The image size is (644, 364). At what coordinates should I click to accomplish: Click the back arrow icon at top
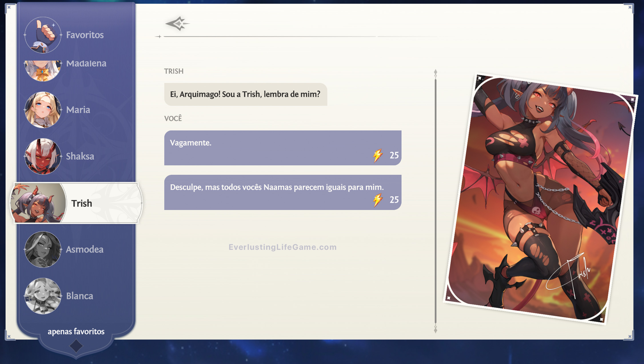[x=177, y=24]
